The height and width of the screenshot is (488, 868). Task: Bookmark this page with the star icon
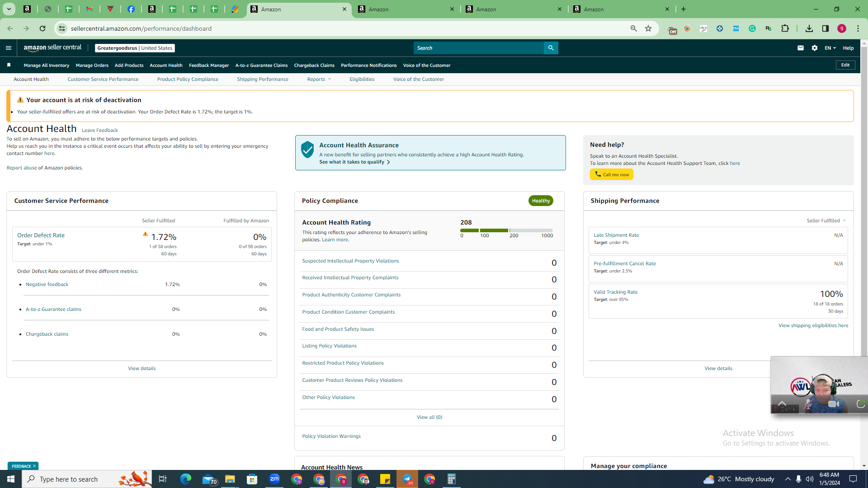(648, 28)
